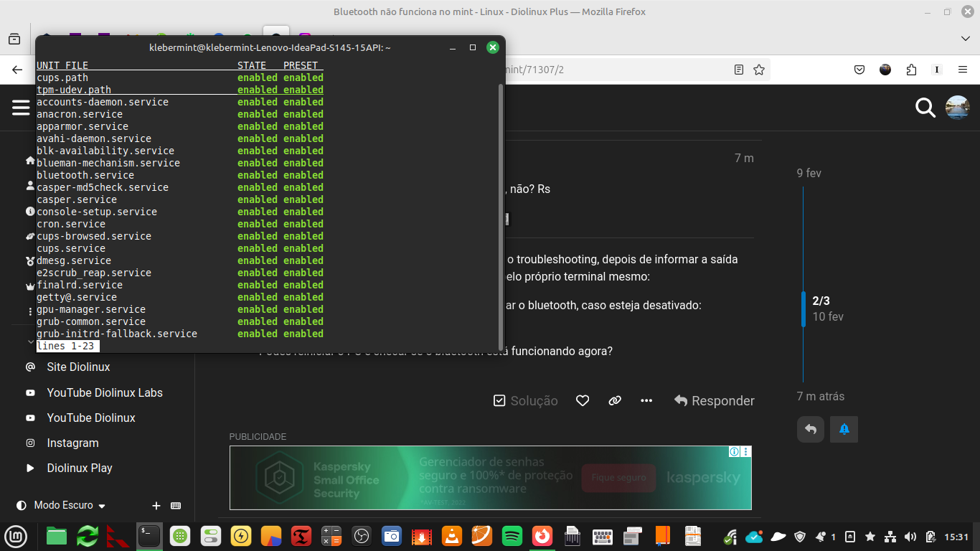Copy the post link with chain icon
The image size is (980, 551).
point(615,400)
